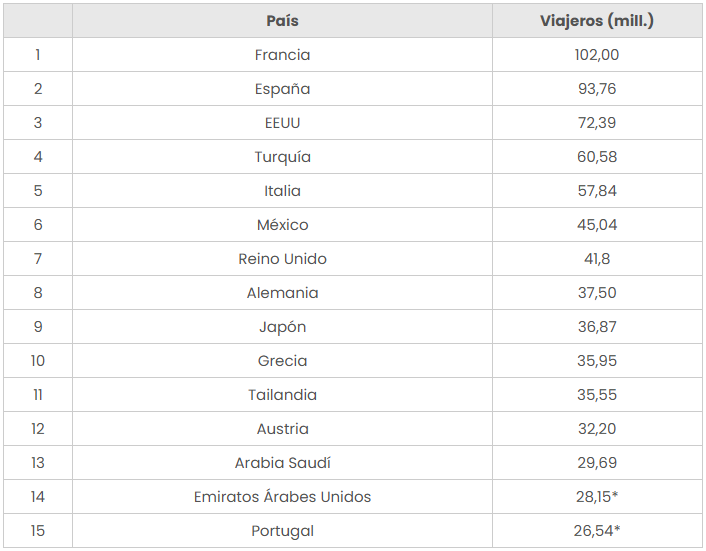Select Alemania in the country column
Viewport: 706px width, 551px height.
pos(282,293)
